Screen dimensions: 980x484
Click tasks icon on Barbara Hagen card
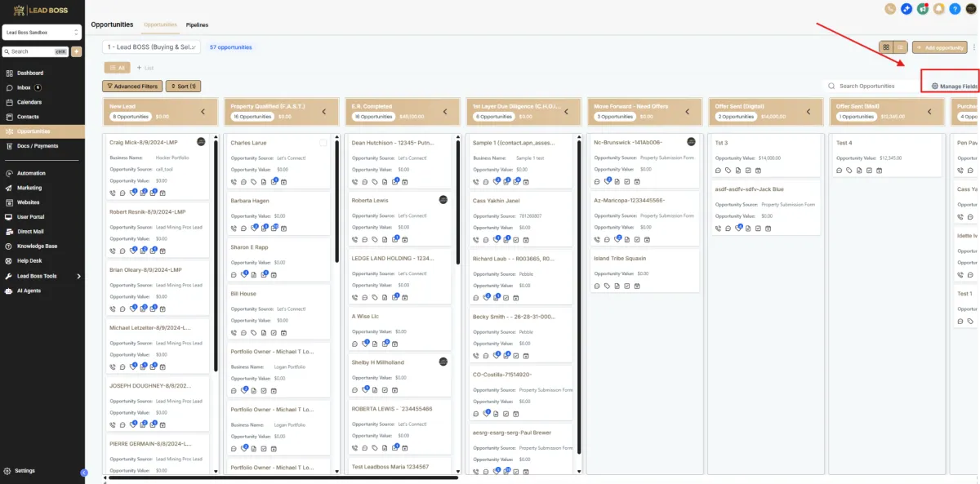pos(273,228)
